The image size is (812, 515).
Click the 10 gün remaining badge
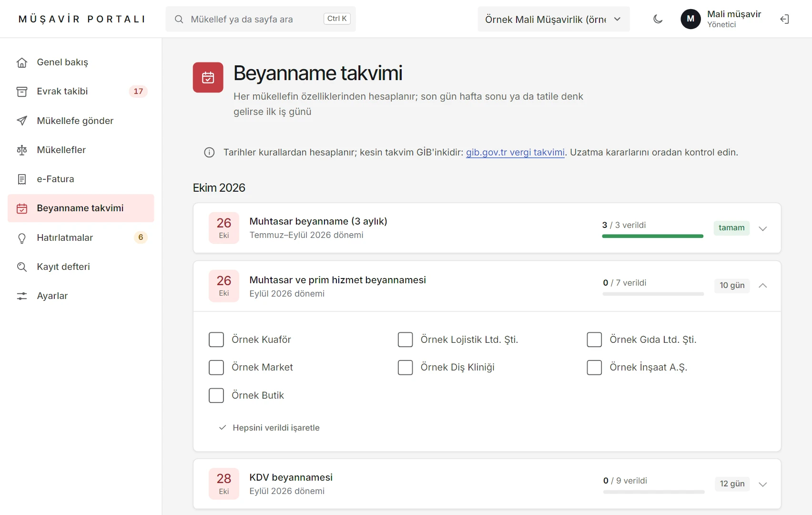pos(732,286)
